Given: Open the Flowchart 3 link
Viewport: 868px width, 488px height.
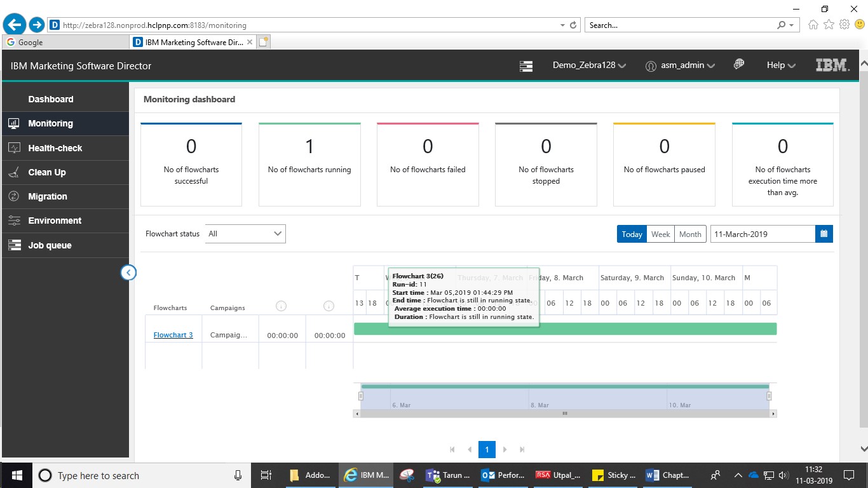Looking at the screenshot, I should point(173,335).
